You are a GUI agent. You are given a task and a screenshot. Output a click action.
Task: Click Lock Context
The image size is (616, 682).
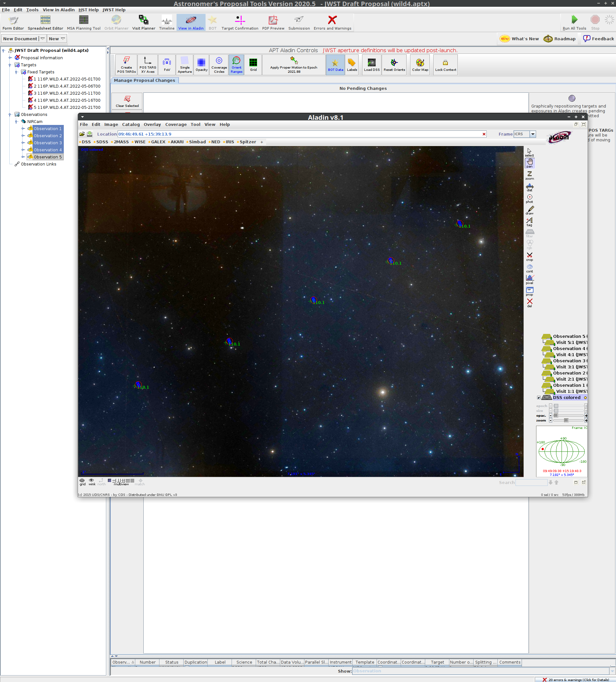pos(446,65)
